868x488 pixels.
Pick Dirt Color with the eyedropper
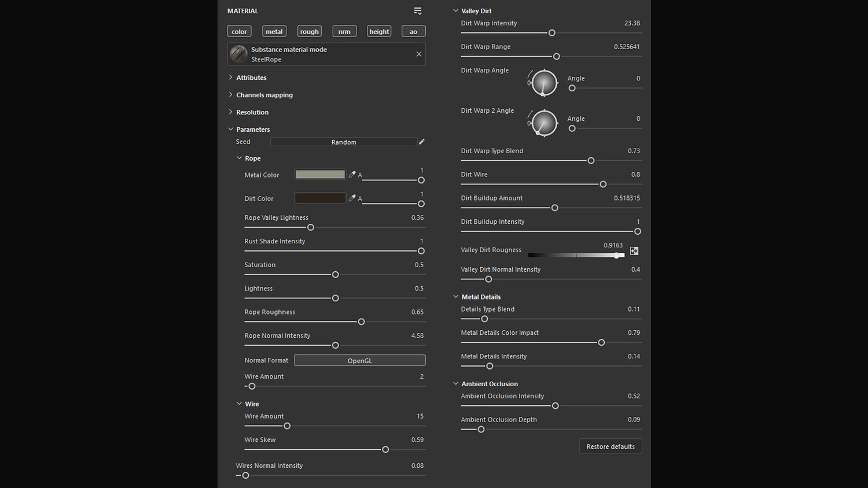352,198
